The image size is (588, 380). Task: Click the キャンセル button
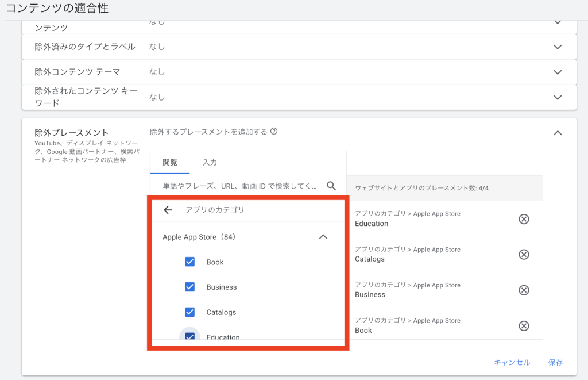tap(512, 362)
